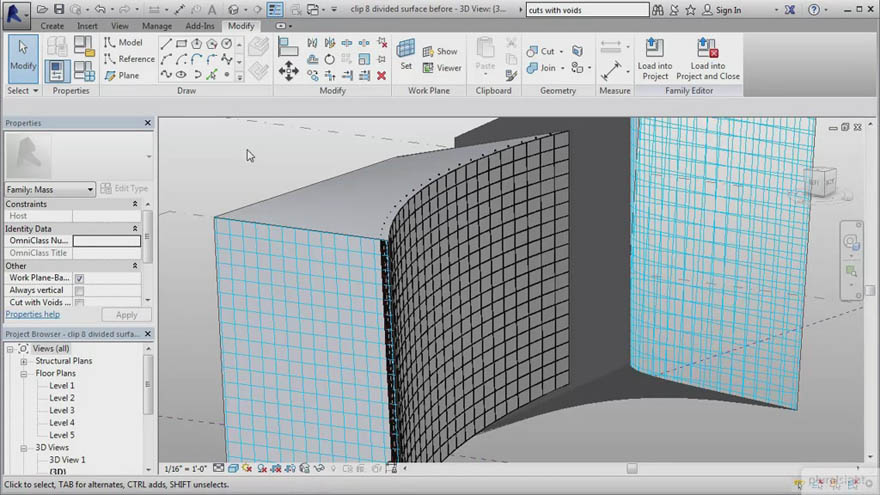Screen dimensions: 880x495
Task: Undo the last action with the undo arrow
Action: [x=100, y=10]
